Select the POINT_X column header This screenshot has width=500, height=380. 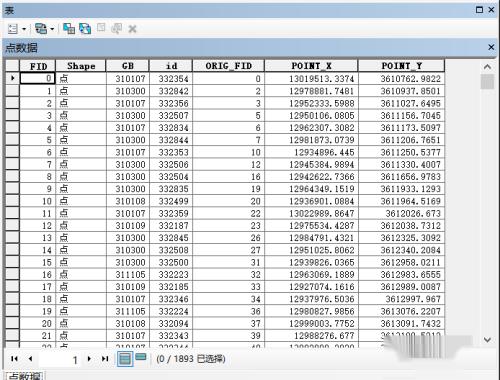click(311, 66)
